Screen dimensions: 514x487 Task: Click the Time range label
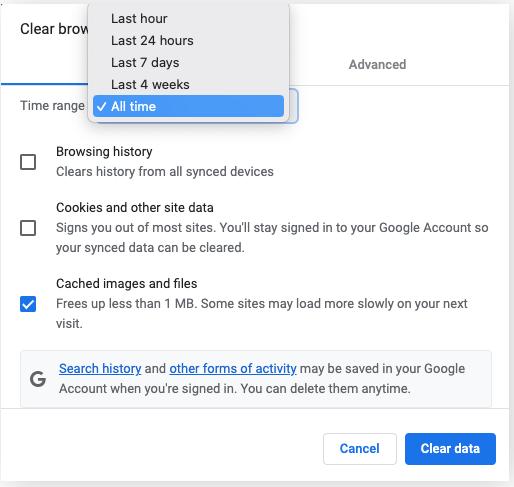coord(52,106)
